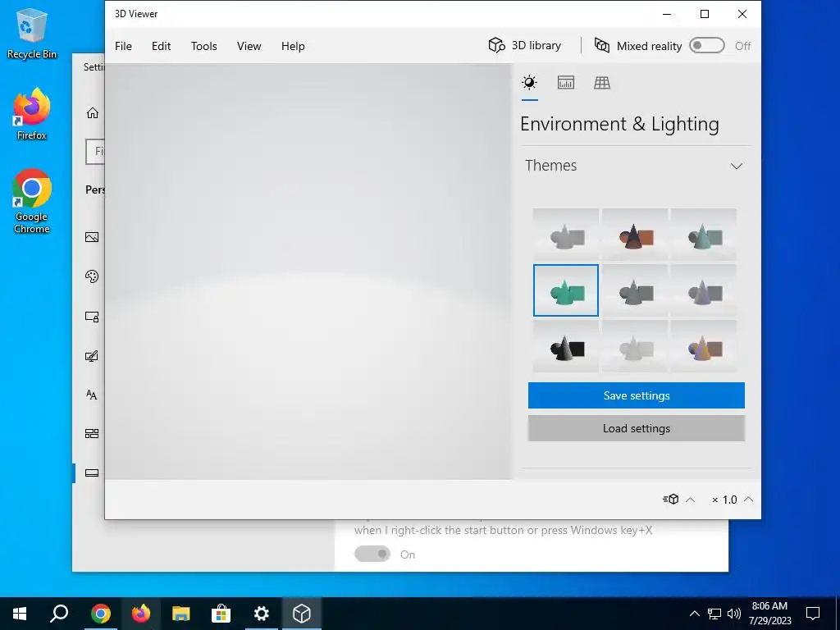Click the volume speaker tray icon

734,614
